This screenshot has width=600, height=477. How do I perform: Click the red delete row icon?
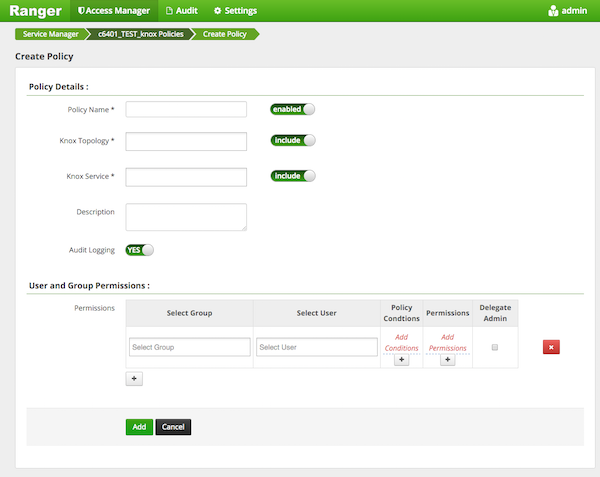pos(550,347)
